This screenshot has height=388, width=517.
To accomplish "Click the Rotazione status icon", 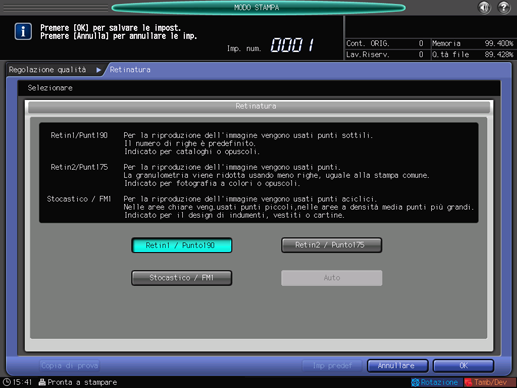I will (437, 382).
